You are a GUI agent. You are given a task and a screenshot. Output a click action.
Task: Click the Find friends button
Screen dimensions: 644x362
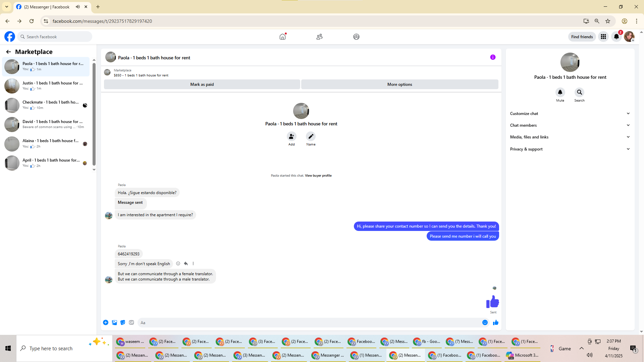[582, 37]
